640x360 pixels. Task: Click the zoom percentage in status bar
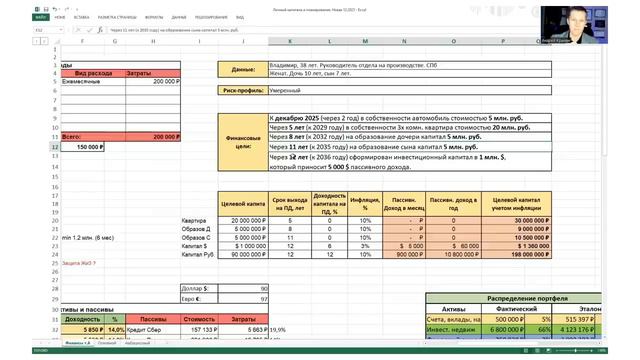click(x=601, y=351)
